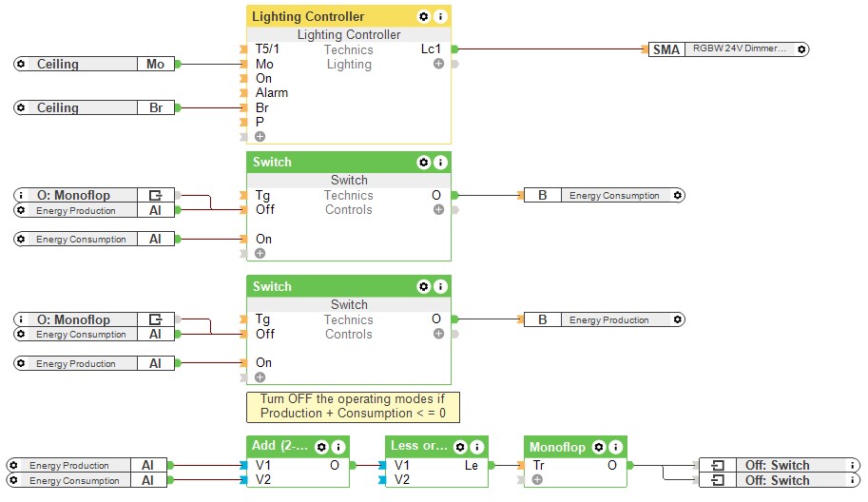Click gear icon on Ceiling Mo input
The image size is (868, 502).
pos(22,64)
